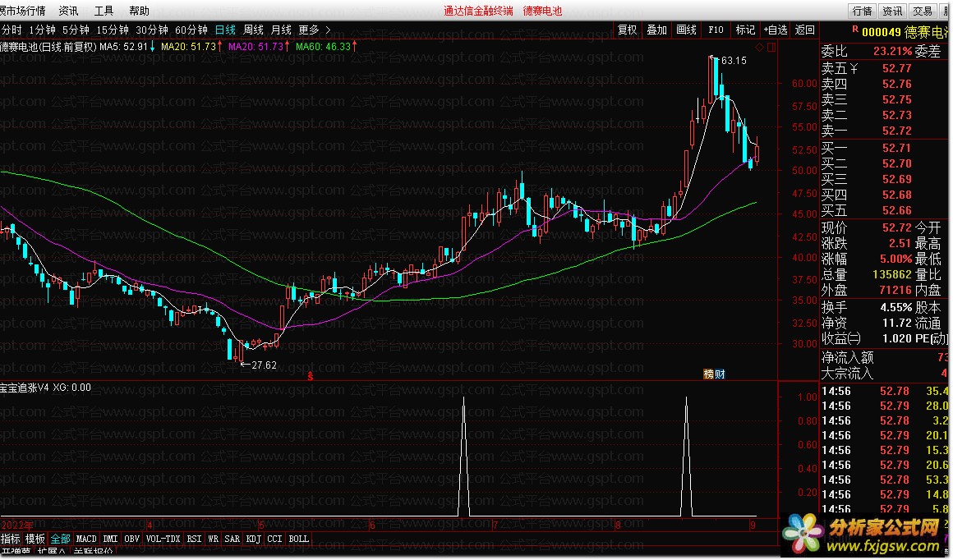Select the 日线 daily chart
953x560 pixels.
coord(225,30)
